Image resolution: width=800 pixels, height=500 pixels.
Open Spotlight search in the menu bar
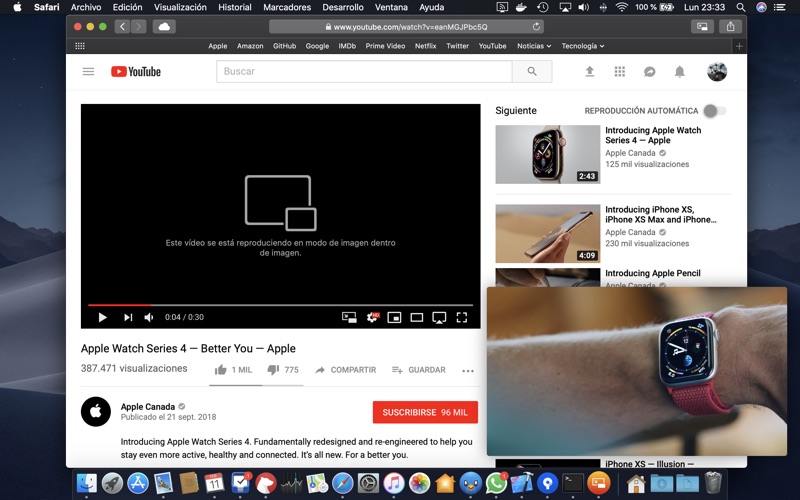pos(741,7)
